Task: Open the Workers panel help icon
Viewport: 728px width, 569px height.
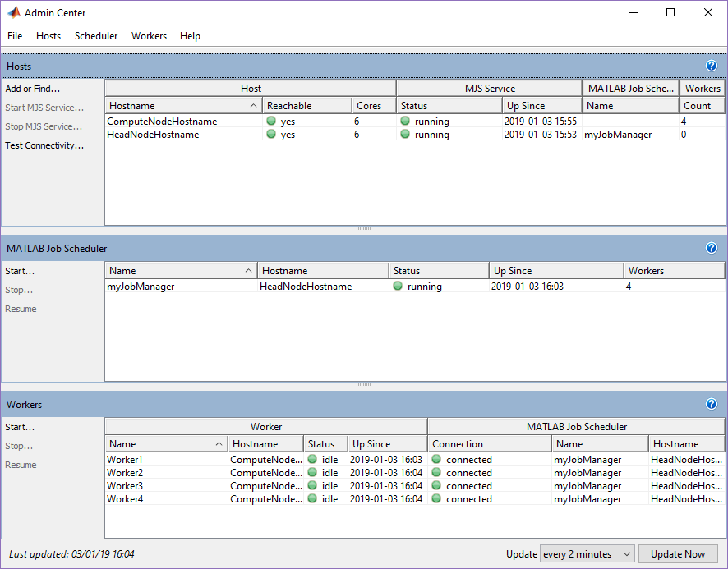Action: [x=711, y=404]
